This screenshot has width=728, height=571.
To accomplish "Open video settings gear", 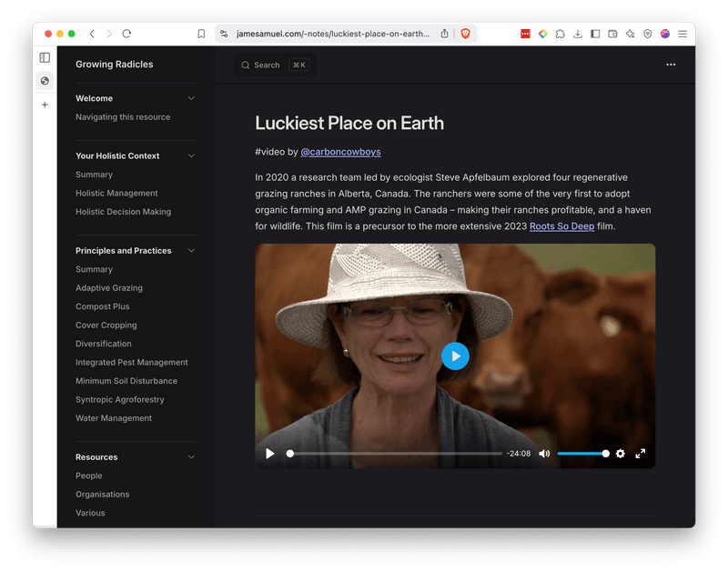I will [621, 454].
